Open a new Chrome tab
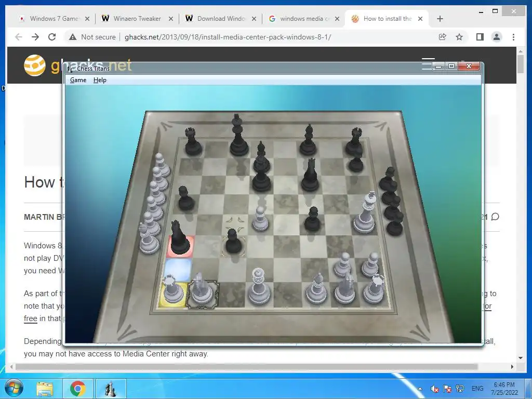Image resolution: width=532 pixels, height=399 pixels. point(440,19)
